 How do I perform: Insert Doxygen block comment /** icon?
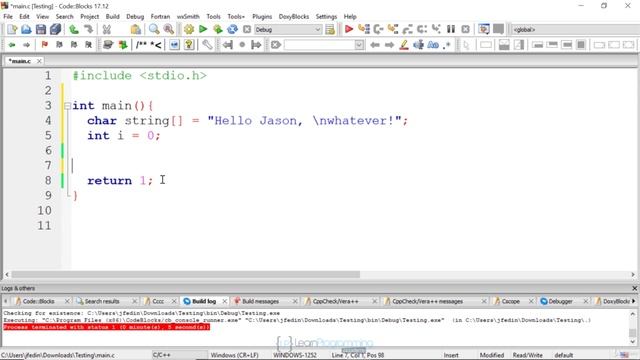[141, 45]
